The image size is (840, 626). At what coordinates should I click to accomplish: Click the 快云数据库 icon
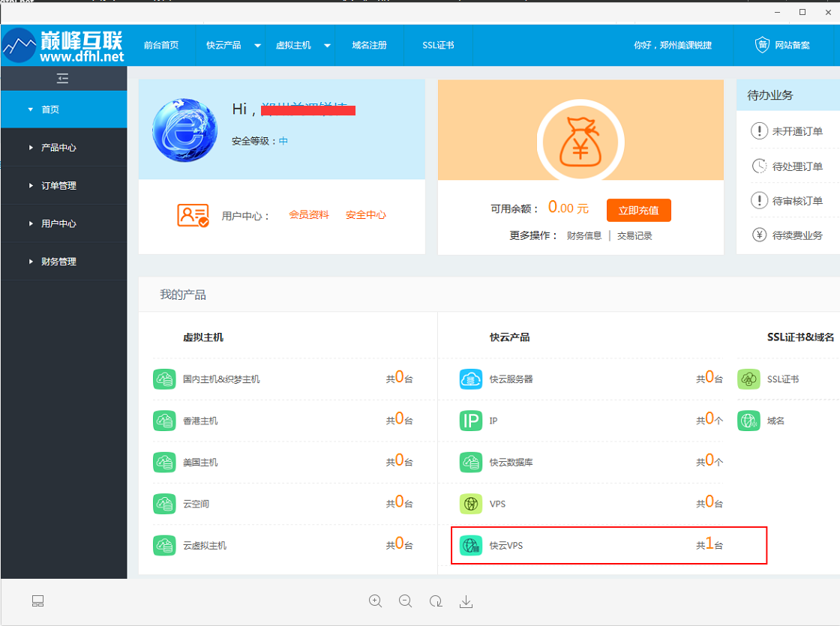coord(471,462)
